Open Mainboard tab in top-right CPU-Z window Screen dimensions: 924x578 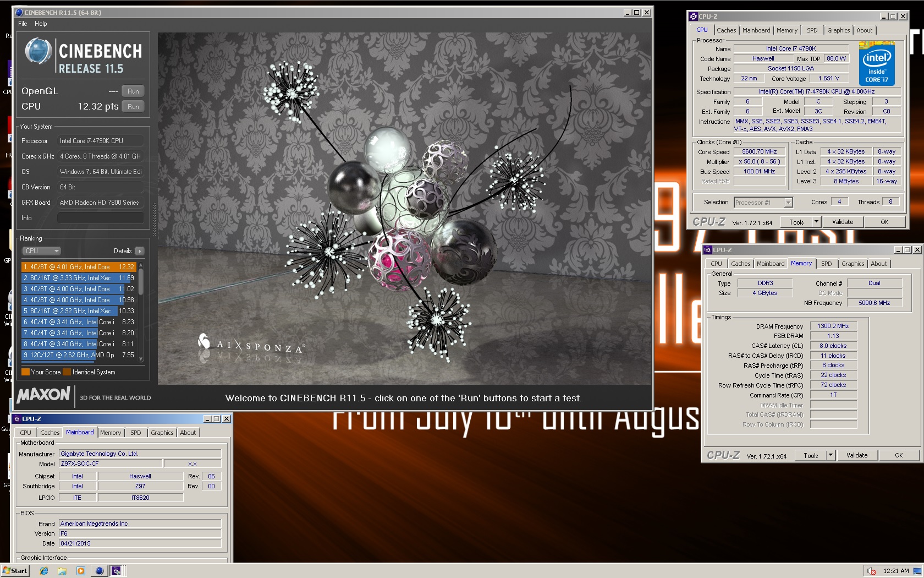[x=756, y=30]
